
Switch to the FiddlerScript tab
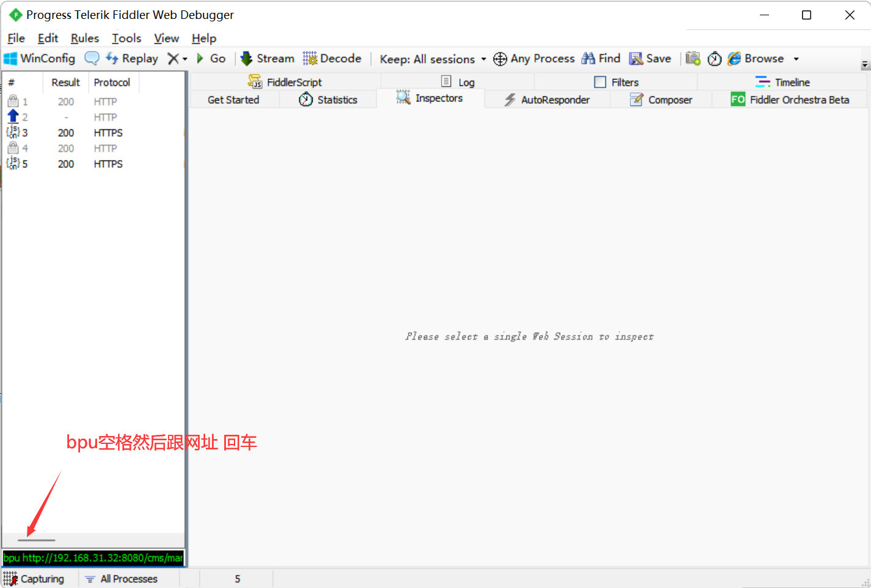tap(285, 82)
